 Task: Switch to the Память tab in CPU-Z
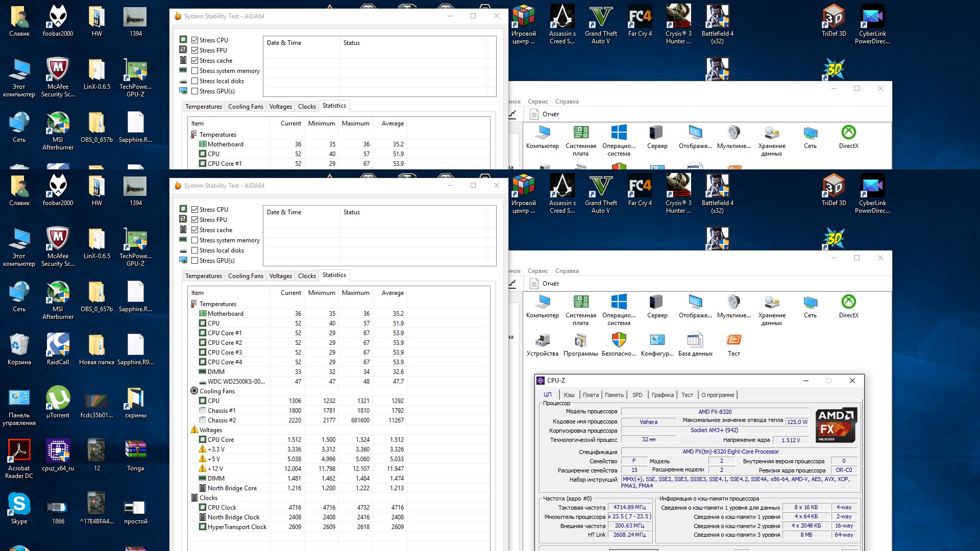pyautogui.click(x=614, y=395)
